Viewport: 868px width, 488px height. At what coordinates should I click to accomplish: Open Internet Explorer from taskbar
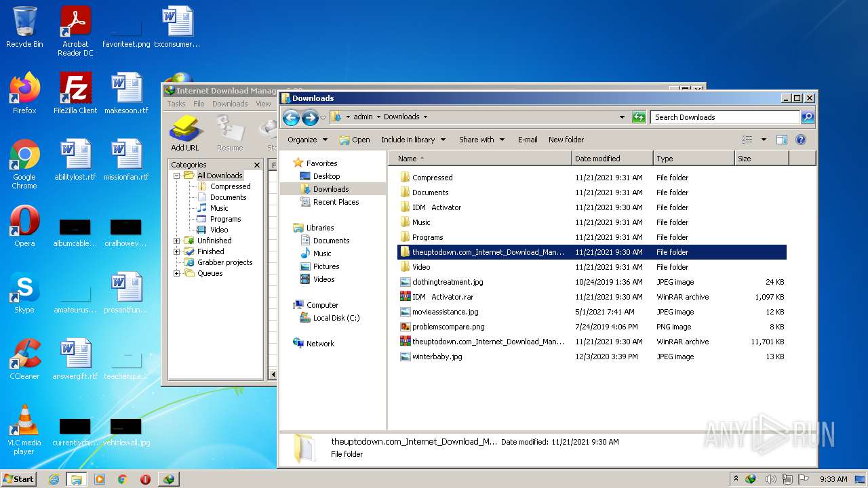pyautogui.click(x=54, y=479)
